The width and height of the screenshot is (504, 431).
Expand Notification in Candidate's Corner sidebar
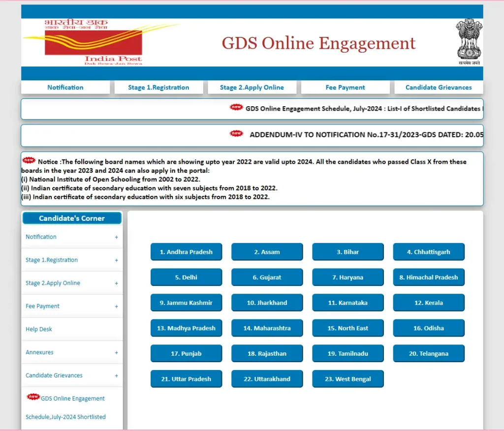[116, 237]
